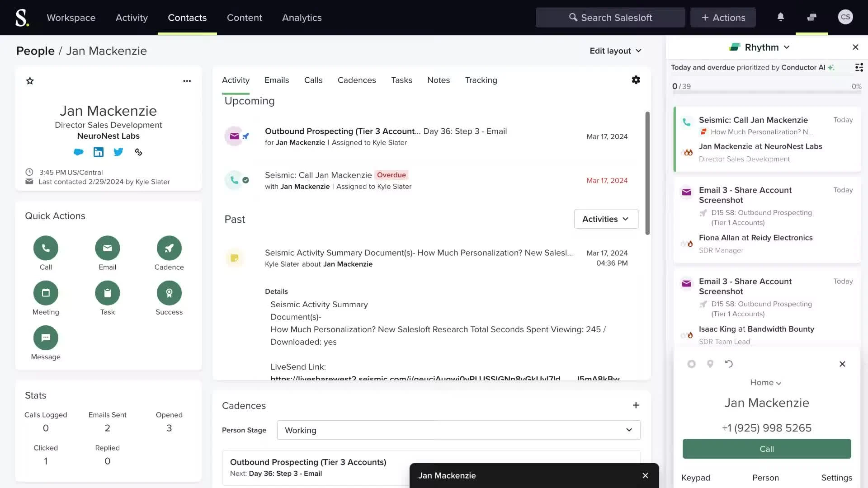The image size is (868, 488).
Task: Switch to the Emails tab
Action: [x=277, y=80]
